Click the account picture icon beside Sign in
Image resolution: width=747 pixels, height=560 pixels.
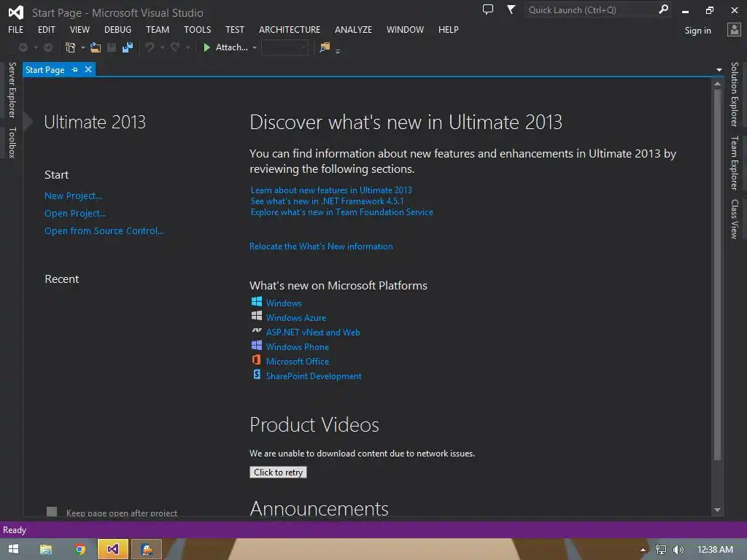coord(734,29)
